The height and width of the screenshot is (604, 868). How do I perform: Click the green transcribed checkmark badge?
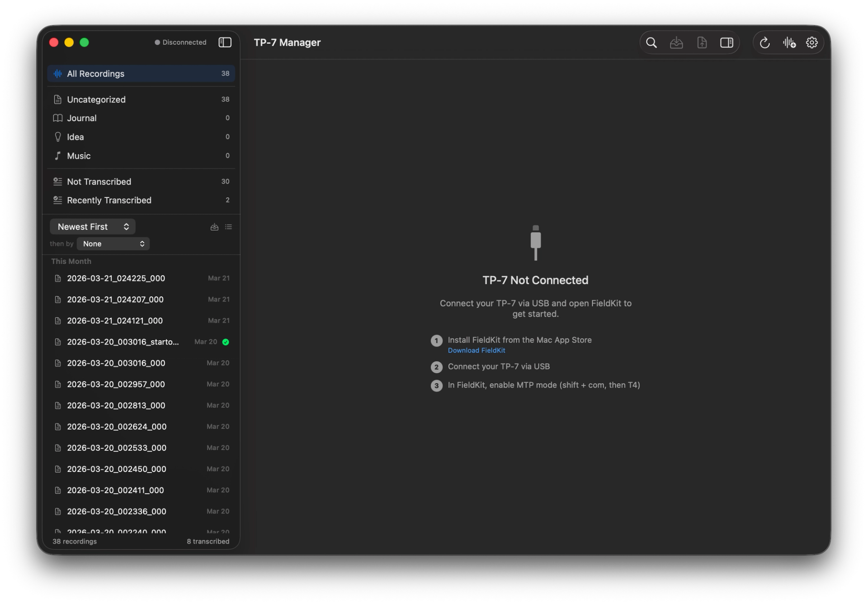click(226, 342)
